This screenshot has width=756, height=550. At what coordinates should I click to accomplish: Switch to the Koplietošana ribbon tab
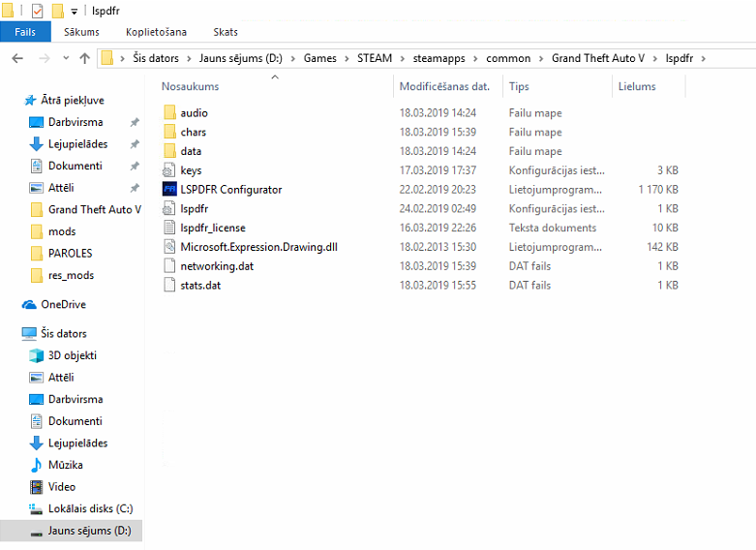point(156,32)
